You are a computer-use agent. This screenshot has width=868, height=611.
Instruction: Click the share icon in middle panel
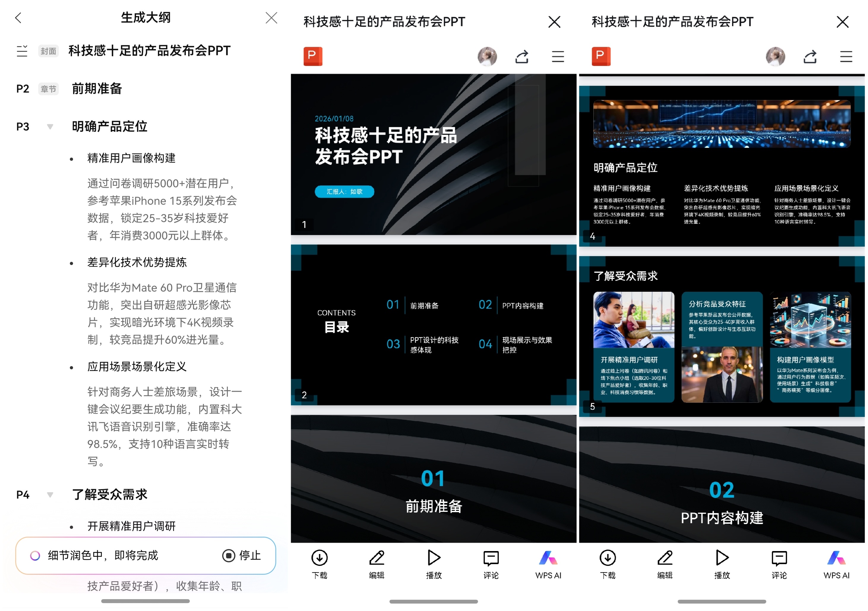pos(522,57)
